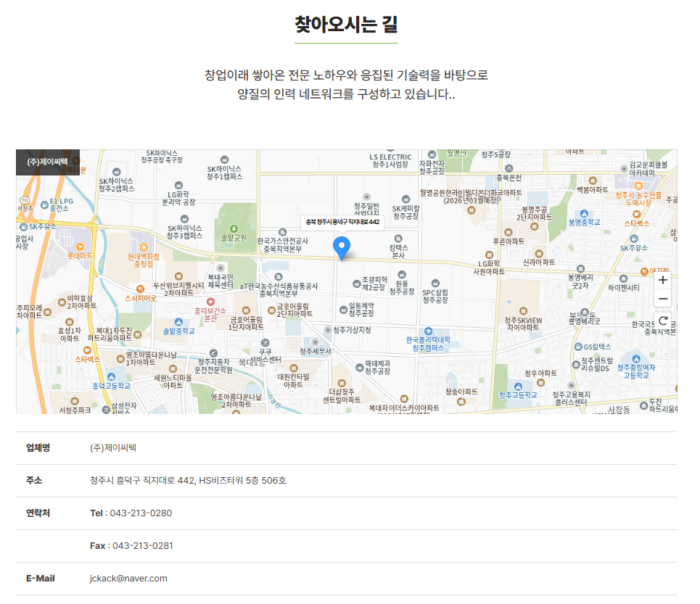
Task: Click 솔밭공원 park icon
Action: pyautogui.click(x=234, y=229)
